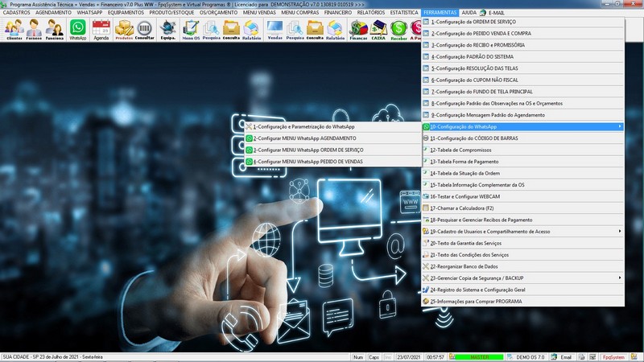Click Pesquisa icon right of Vendas

[295, 30]
